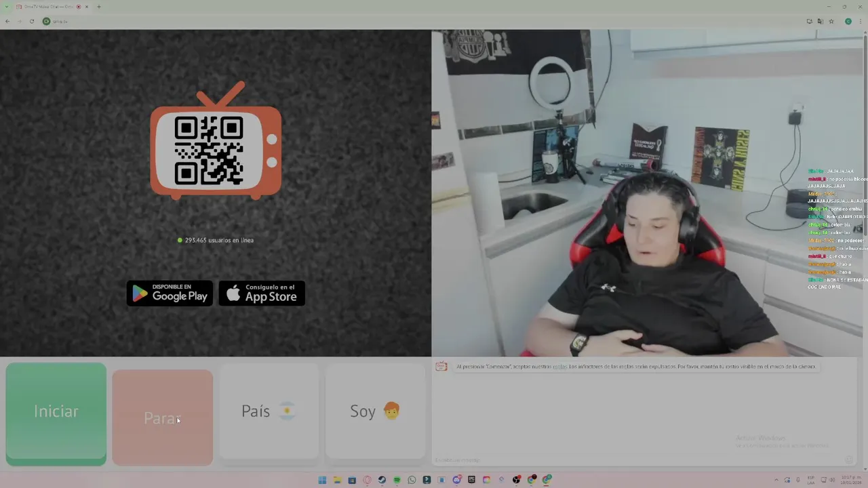Open Epic Games Launcher from the taskbar
868x488 pixels.
471,480
